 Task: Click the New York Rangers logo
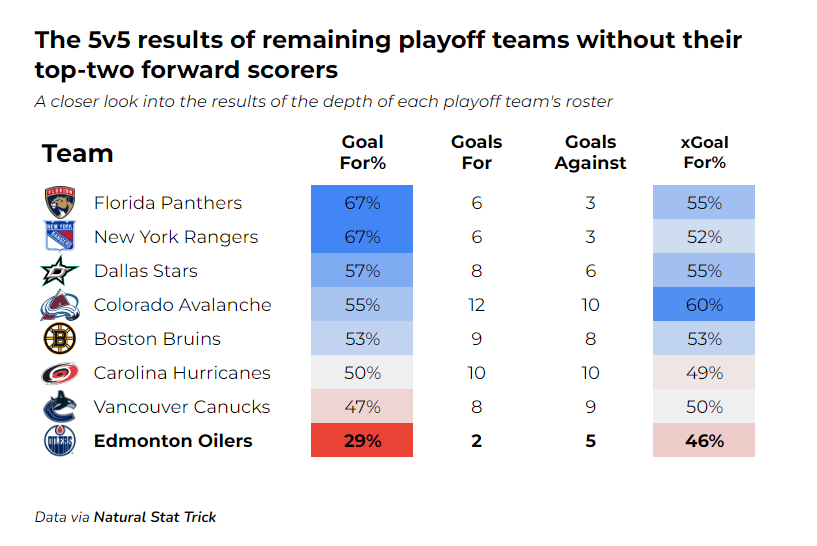(59, 237)
